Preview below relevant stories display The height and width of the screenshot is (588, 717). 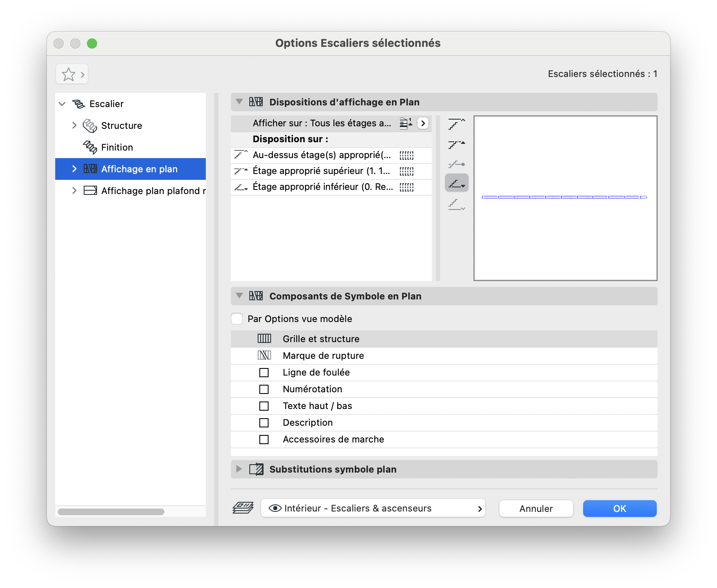tap(456, 204)
